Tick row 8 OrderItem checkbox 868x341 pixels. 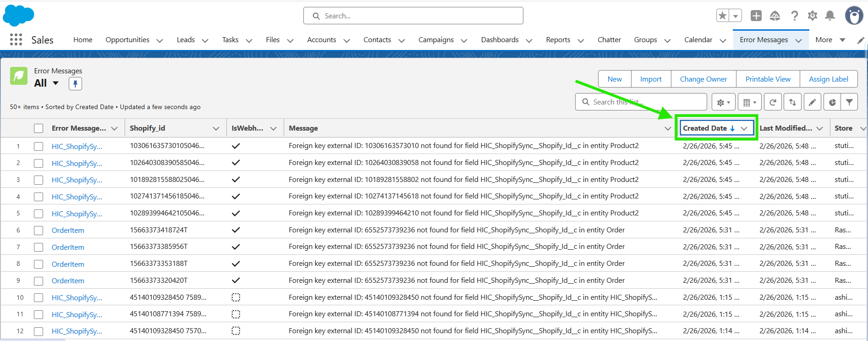(x=38, y=264)
